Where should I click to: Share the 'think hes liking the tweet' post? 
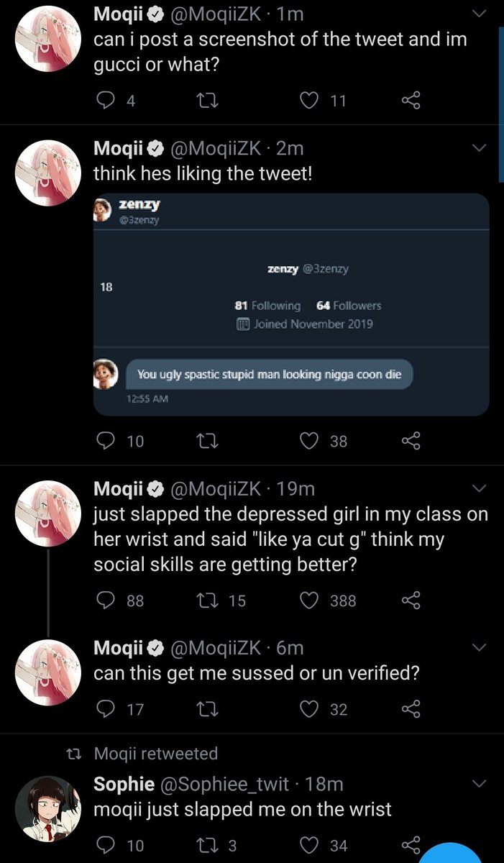pyautogui.click(x=411, y=441)
